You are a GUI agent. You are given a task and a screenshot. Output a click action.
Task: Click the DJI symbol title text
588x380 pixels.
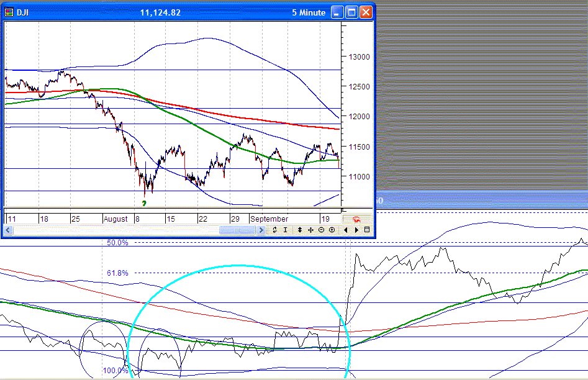pyautogui.click(x=22, y=13)
